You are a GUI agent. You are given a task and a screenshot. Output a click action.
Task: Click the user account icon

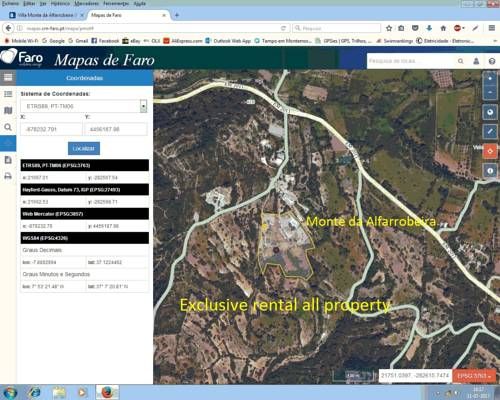(476, 61)
